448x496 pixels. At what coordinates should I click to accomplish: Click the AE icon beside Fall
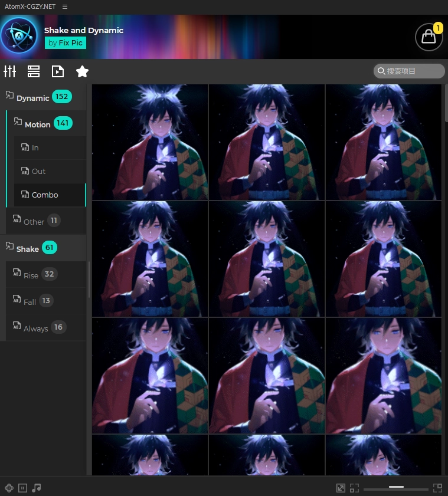pyautogui.click(x=17, y=299)
